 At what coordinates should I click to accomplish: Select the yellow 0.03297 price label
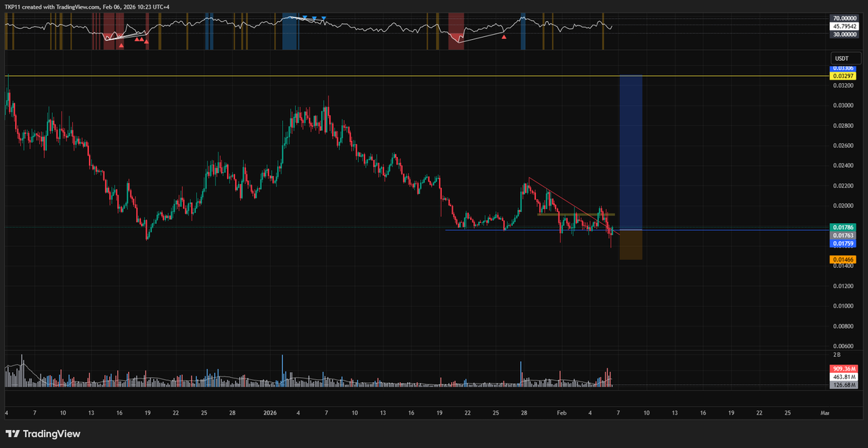click(x=843, y=76)
